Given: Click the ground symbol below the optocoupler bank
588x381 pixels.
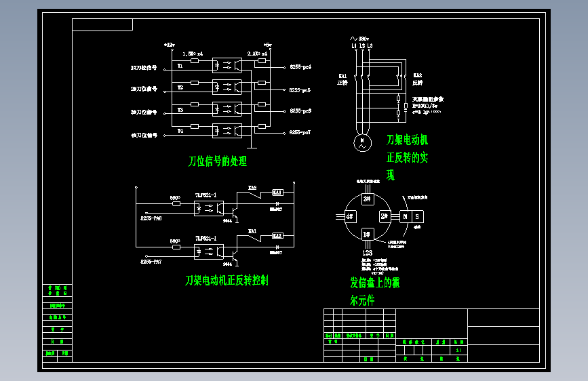Looking at the screenshot, I should point(252,147).
